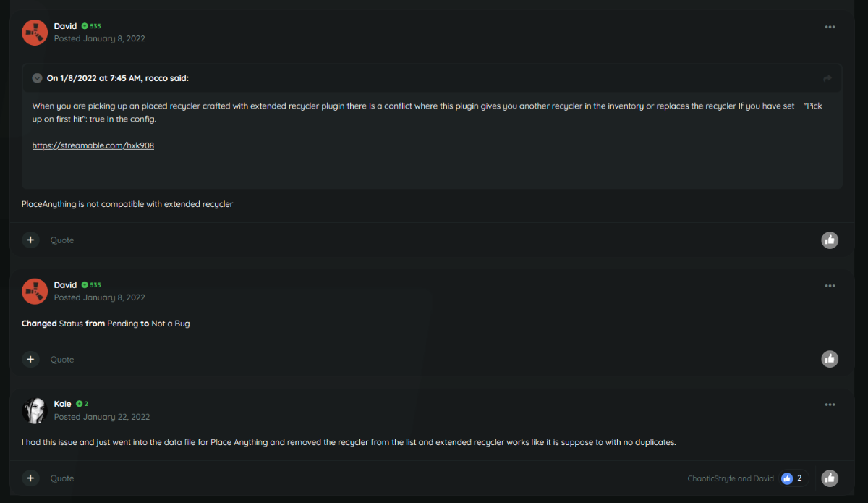Screen dimensions: 868x503
Task: Open the streamable.com/hxk908 link
Action: 93,145
